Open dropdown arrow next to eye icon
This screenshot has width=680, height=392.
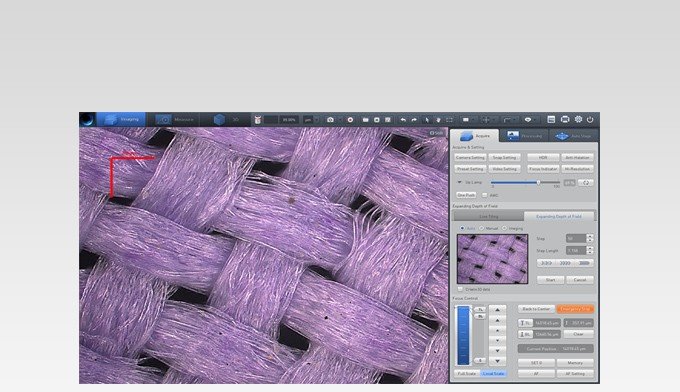click(536, 120)
